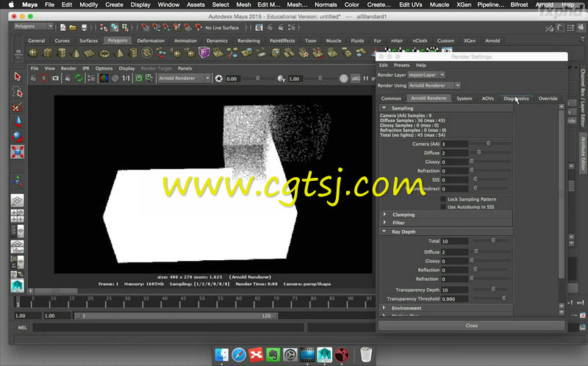
Task: Pick the Paint selection tool
Action: point(17,107)
